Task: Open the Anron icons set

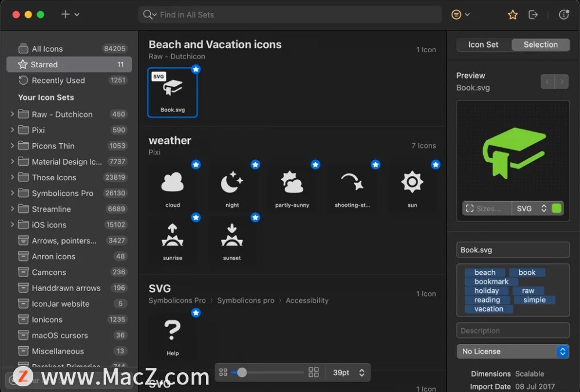Action: [x=69, y=256]
